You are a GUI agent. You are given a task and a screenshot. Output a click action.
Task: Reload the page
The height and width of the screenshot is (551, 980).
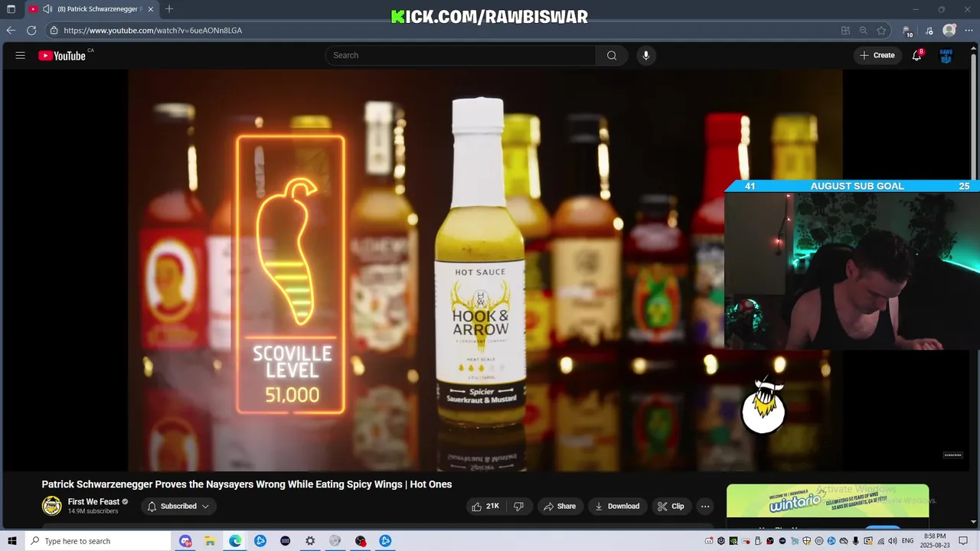click(x=31, y=31)
